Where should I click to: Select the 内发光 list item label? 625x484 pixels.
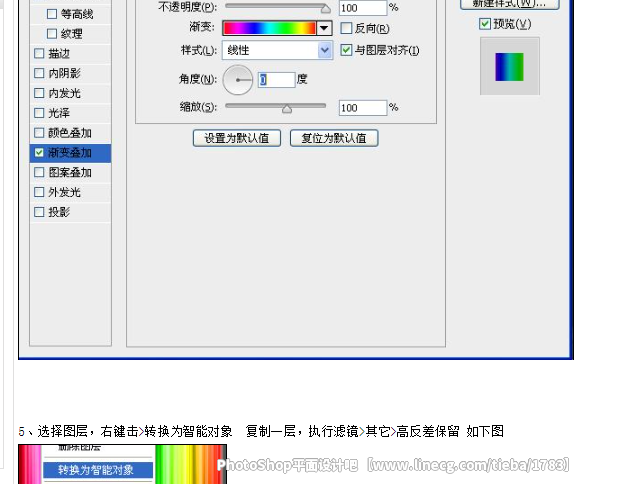coord(65,93)
